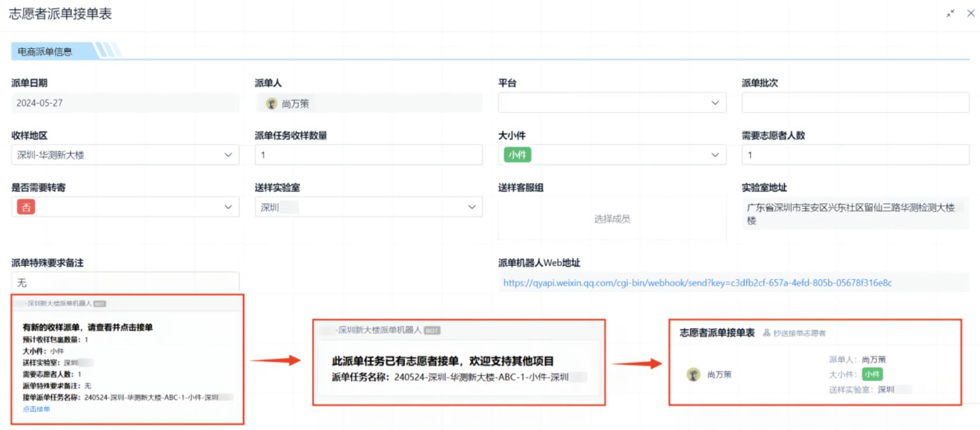980x430 pixels.
Task: Open the 大小件 dropdown showing 小件
Action: 612,155
